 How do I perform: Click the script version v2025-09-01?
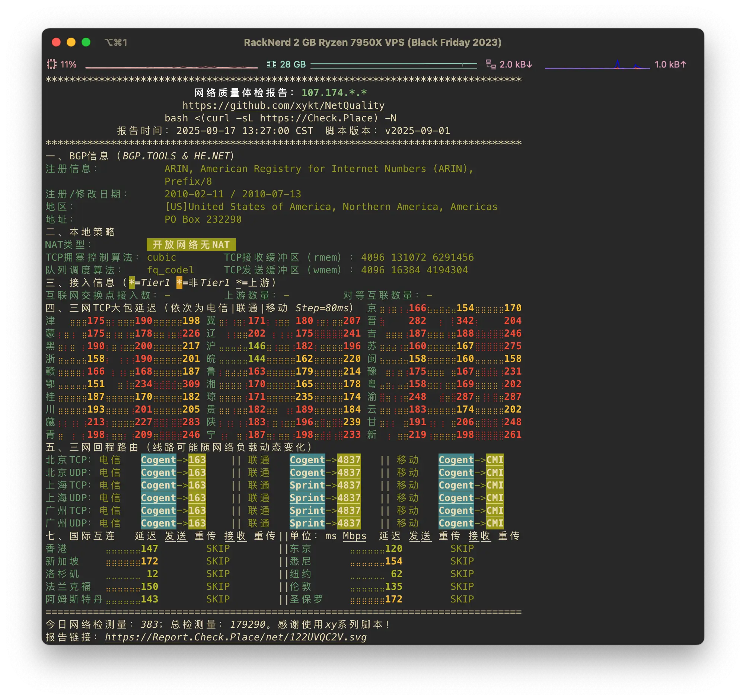click(417, 131)
